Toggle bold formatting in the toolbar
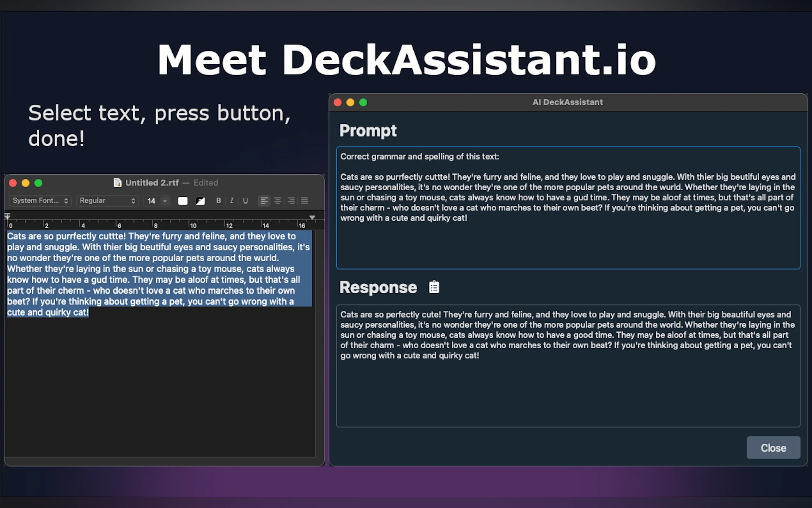 coord(219,201)
